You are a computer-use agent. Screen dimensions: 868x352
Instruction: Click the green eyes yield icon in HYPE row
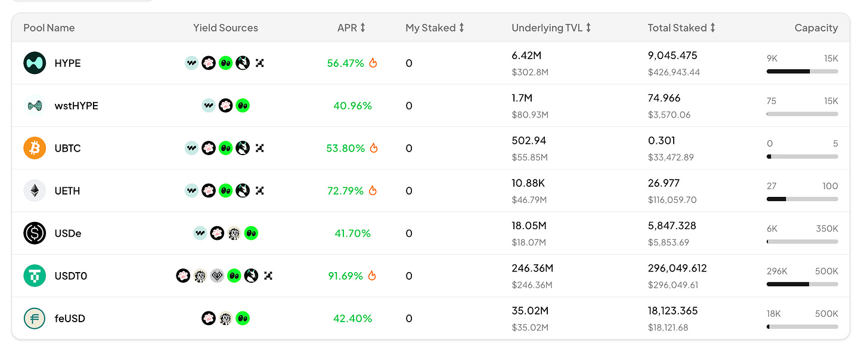[x=225, y=63]
